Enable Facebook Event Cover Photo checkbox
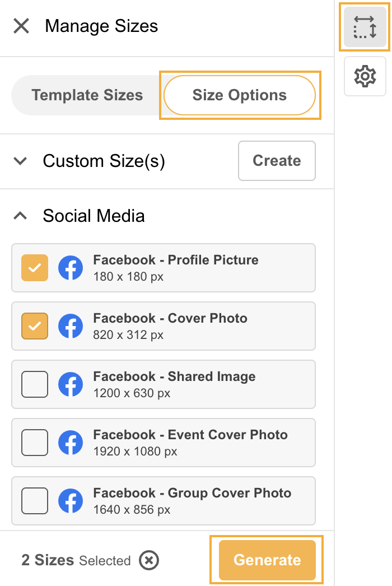The width and height of the screenshot is (392, 586). 35,443
